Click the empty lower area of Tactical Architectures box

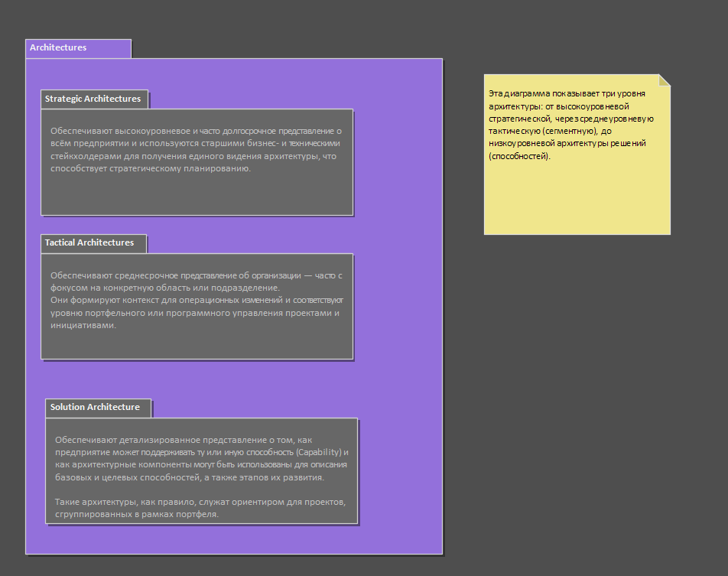(x=197, y=344)
